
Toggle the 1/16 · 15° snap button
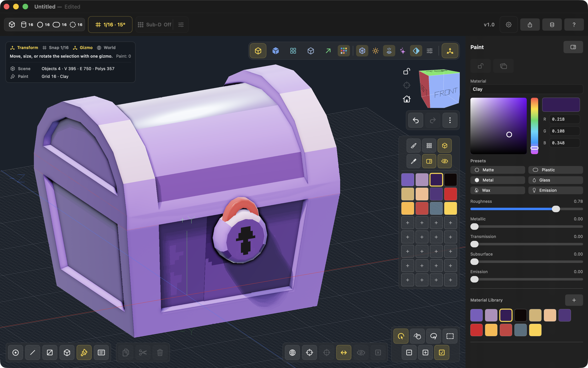pyautogui.click(x=110, y=25)
